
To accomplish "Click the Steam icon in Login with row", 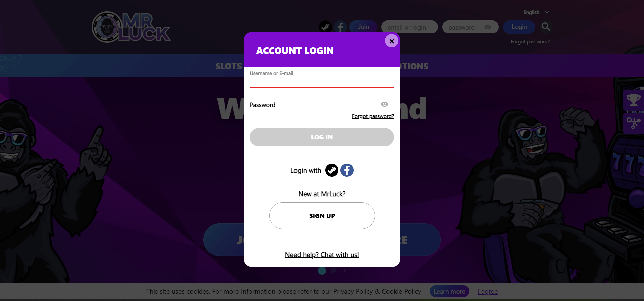I will pyautogui.click(x=332, y=170).
